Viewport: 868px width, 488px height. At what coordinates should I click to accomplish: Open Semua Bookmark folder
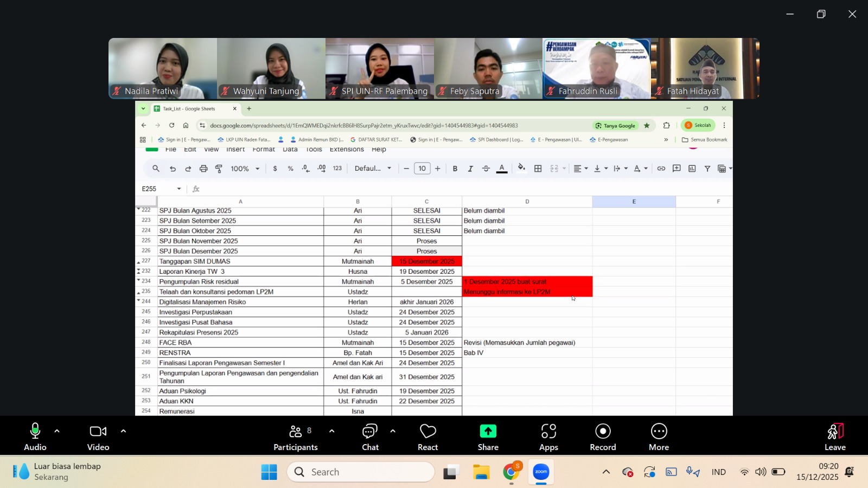pyautogui.click(x=705, y=139)
